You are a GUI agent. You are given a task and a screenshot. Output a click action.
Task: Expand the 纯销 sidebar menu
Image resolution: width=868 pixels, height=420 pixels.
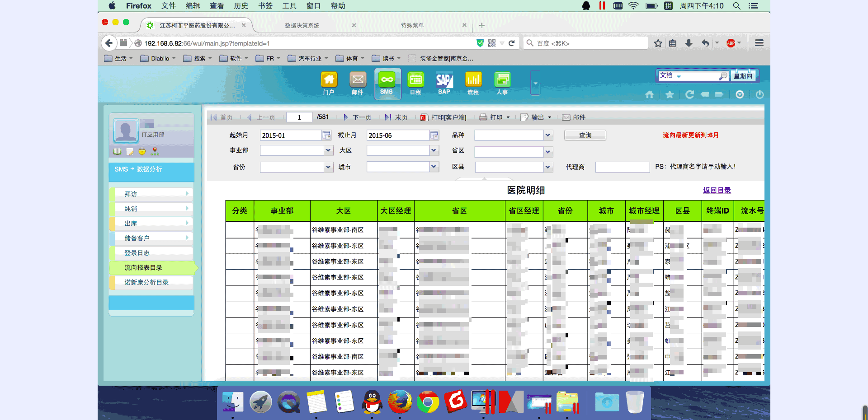tap(151, 209)
